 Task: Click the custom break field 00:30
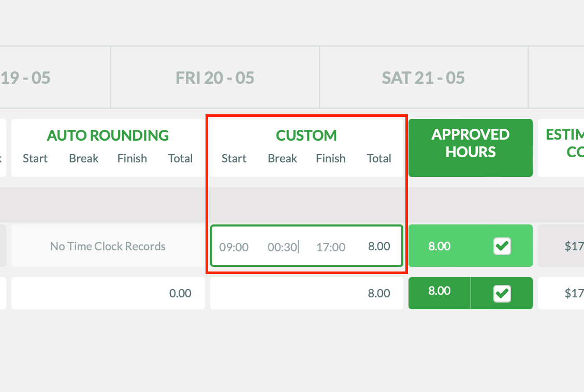click(x=282, y=247)
